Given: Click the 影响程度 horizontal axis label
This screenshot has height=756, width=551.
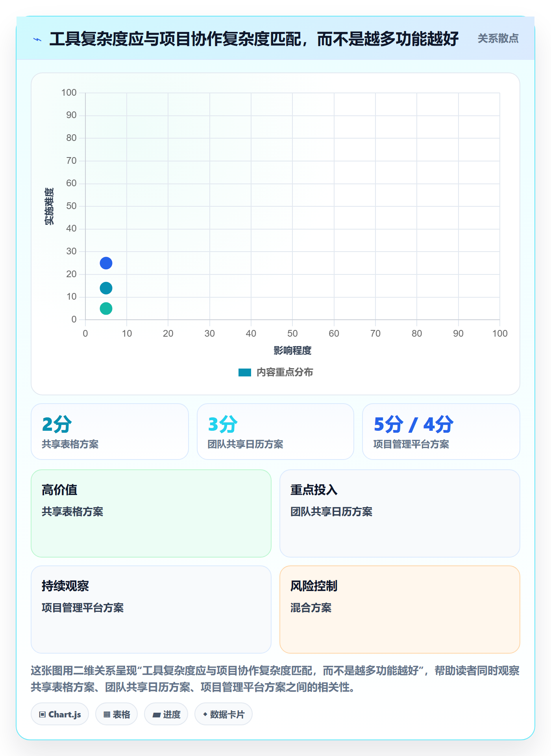Looking at the screenshot, I should 292,350.
